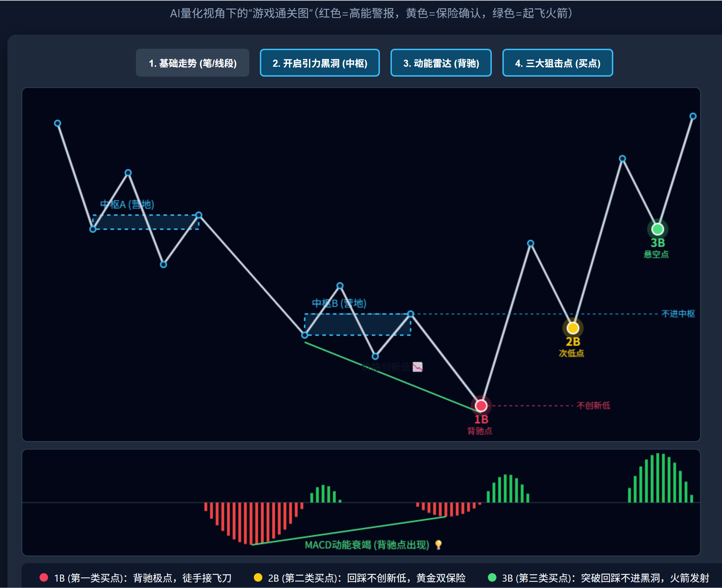Click the yellow 2B 次低点 marker
The width and height of the screenshot is (722, 588).
[573, 328]
